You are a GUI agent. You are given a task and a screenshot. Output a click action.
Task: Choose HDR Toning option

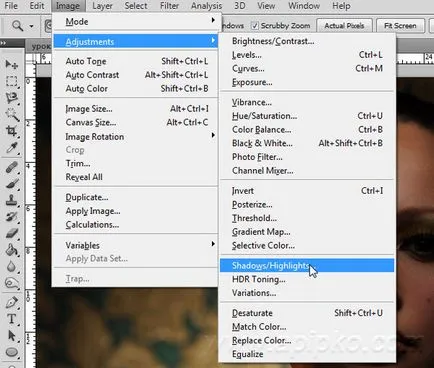point(307,279)
